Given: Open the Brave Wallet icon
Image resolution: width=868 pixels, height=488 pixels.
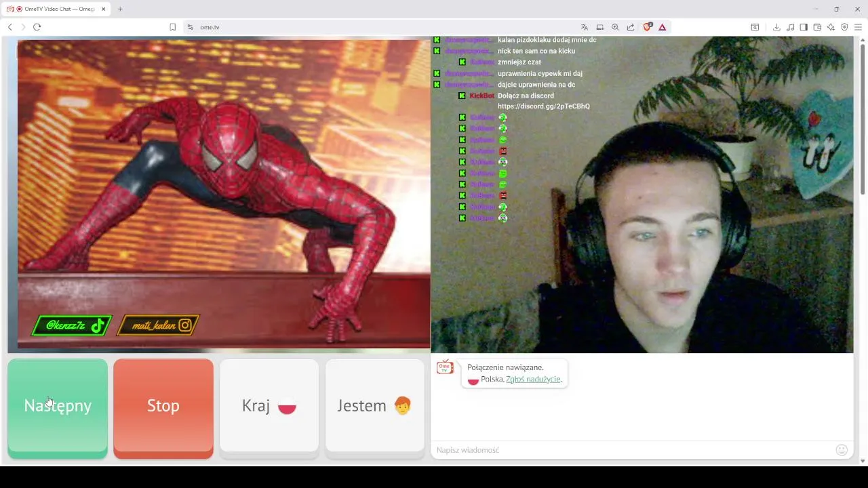Looking at the screenshot, I should coord(817,27).
